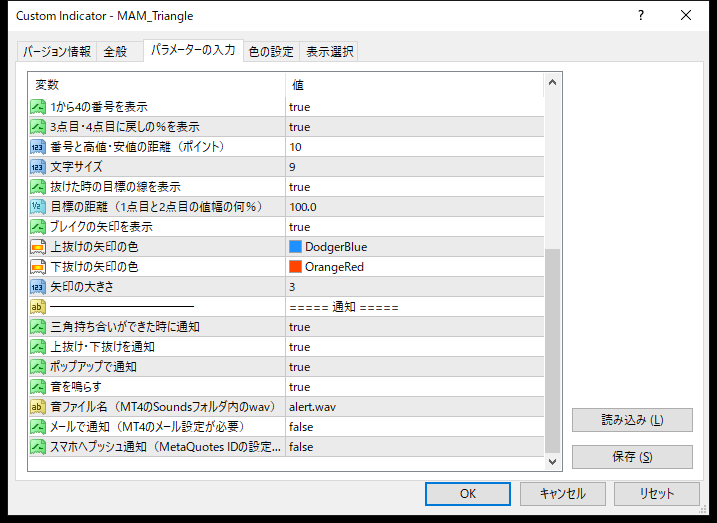Click the bool icon beside 抜けた時の目標の線を表示

[38, 187]
